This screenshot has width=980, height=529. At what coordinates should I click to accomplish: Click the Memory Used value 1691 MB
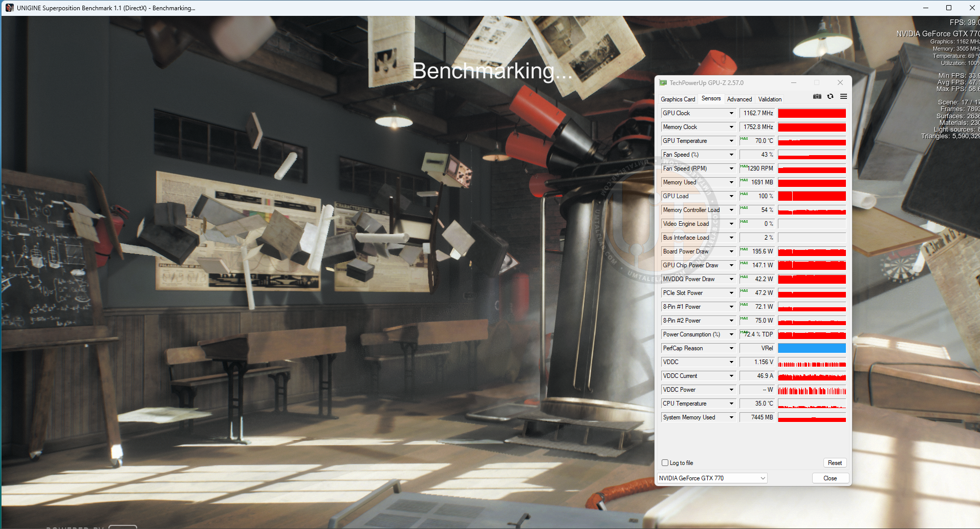coord(758,182)
